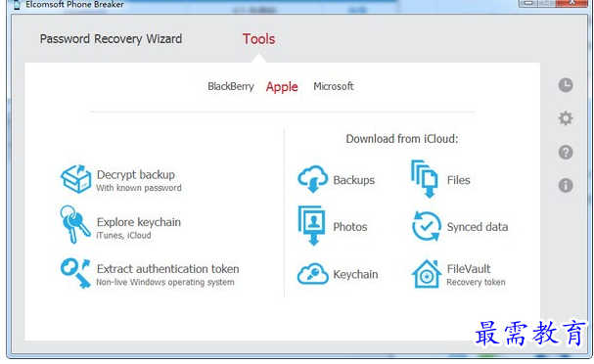The height and width of the screenshot is (364, 594).
Task: Click 'Non-live Windows operating system' subtitle
Action: (x=165, y=282)
